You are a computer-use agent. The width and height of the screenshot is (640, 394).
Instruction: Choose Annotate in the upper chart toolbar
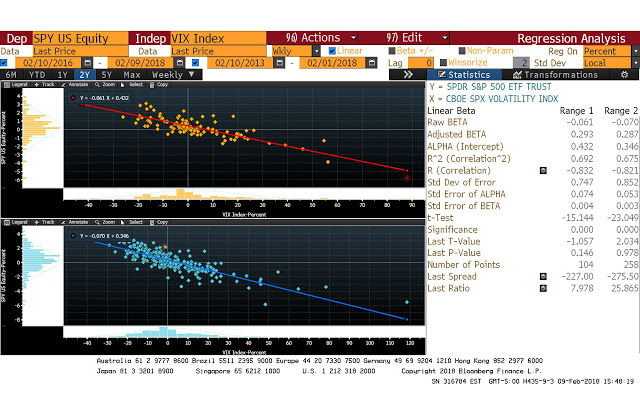pyautogui.click(x=75, y=85)
